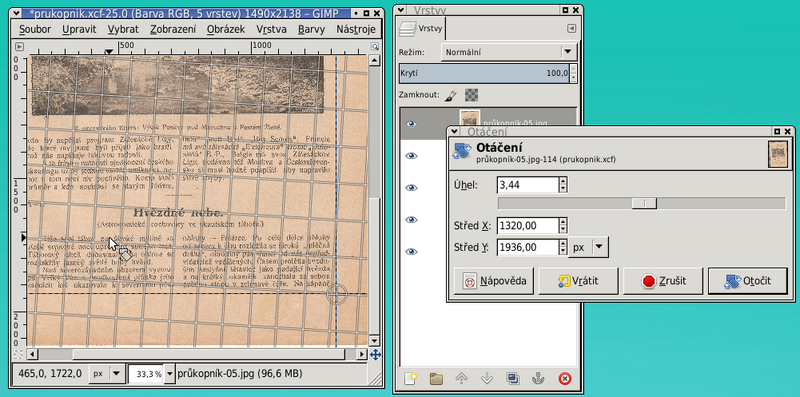This screenshot has width=800, height=397.
Task: Click the paintbrush lock pixels icon
Action: (451, 95)
